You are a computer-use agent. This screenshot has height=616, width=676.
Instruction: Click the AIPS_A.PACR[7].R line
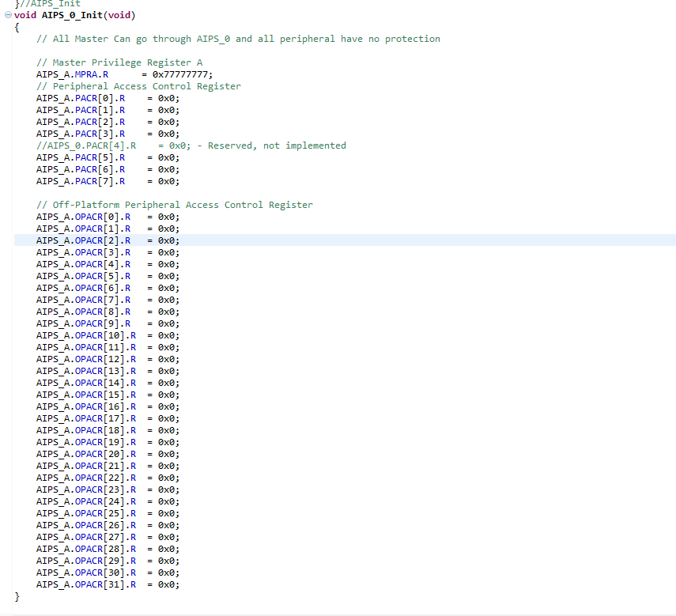(108, 181)
